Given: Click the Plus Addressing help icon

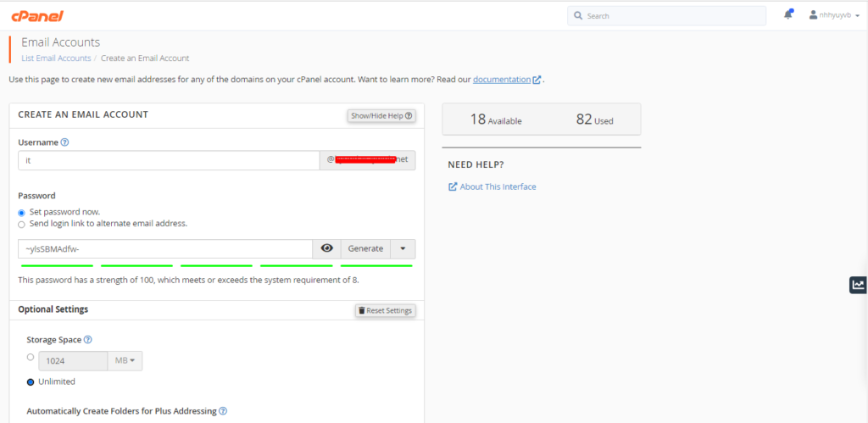Looking at the screenshot, I should coord(223,411).
